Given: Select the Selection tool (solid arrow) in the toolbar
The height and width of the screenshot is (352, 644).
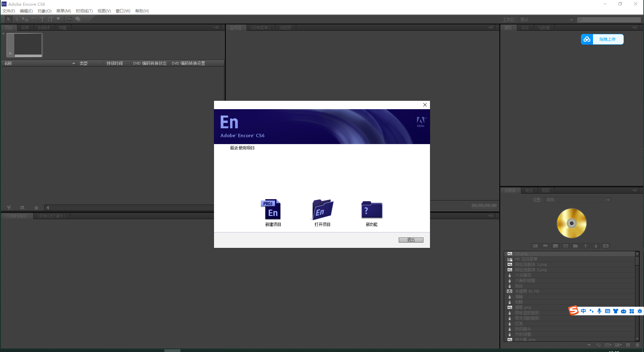Looking at the screenshot, I should (x=9, y=19).
